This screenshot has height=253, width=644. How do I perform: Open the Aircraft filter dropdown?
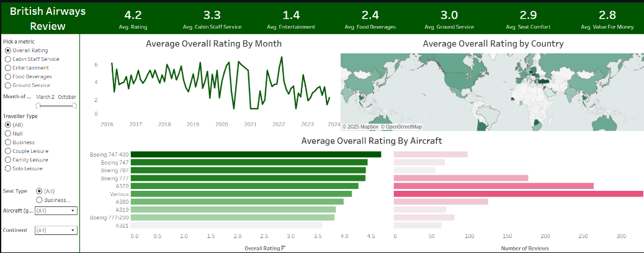(56, 211)
